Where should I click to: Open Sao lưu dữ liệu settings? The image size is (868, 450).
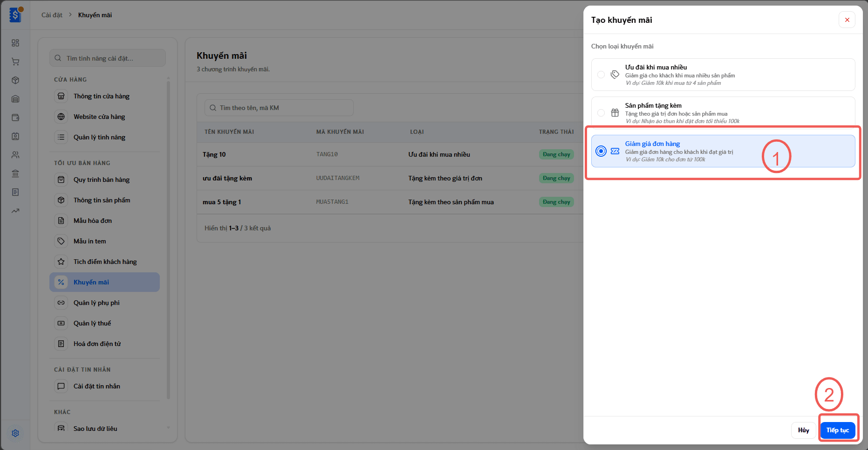(104, 429)
